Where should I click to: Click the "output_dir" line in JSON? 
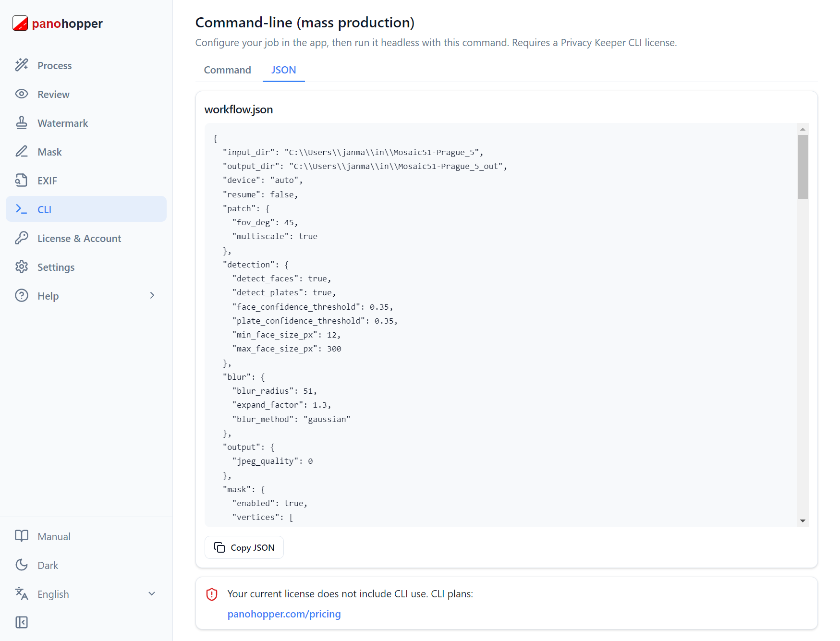tap(365, 166)
